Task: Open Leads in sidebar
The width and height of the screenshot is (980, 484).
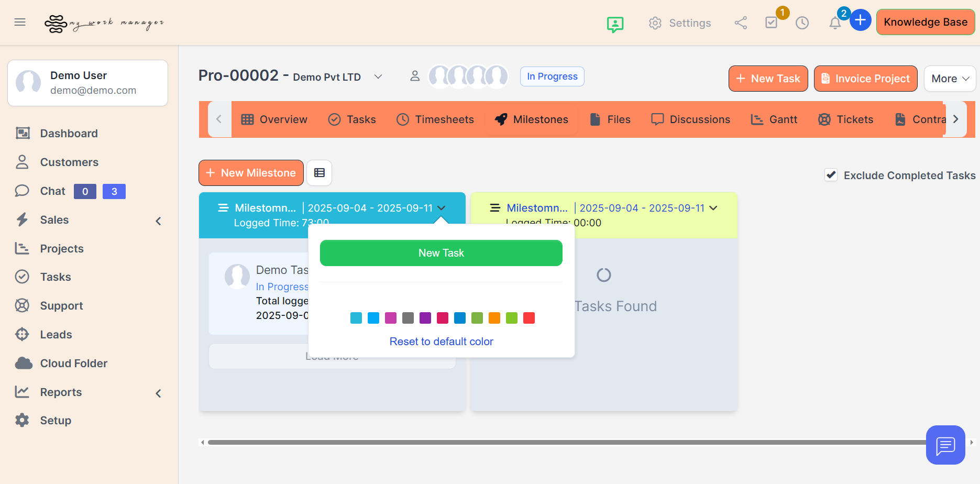Action: pos(56,335)
